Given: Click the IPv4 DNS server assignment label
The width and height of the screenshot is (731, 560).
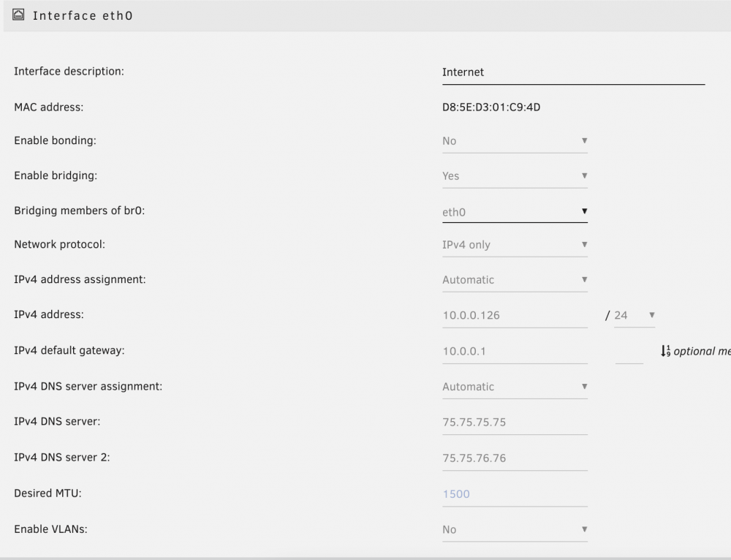Looking at the screenshot, I should 88,387.
